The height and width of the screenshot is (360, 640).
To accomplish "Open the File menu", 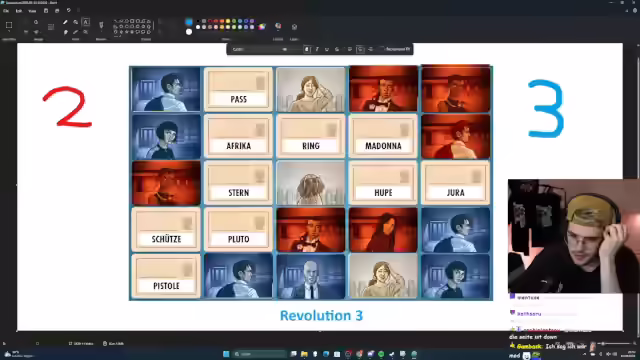I will pyautogui.click(x=6, y=11).
